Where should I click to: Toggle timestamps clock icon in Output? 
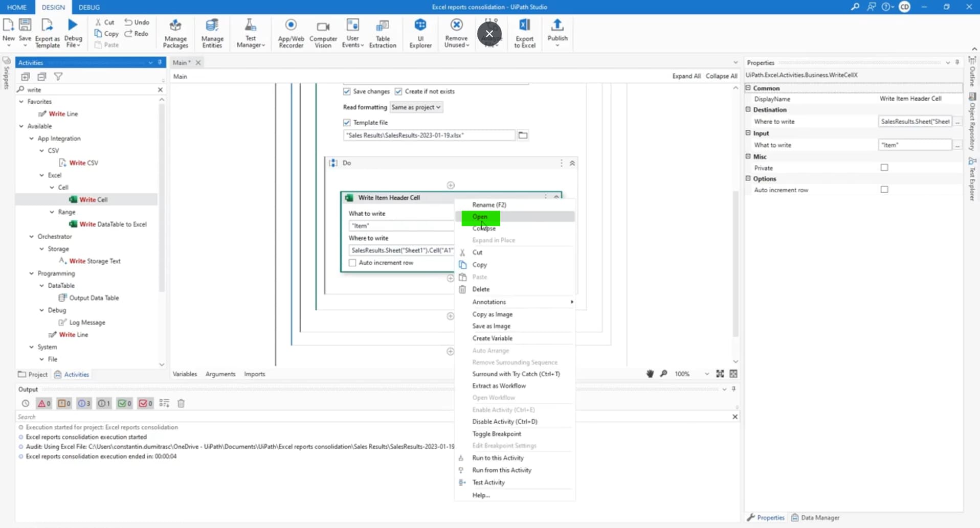pyautogui.click(x=25, y=403)
